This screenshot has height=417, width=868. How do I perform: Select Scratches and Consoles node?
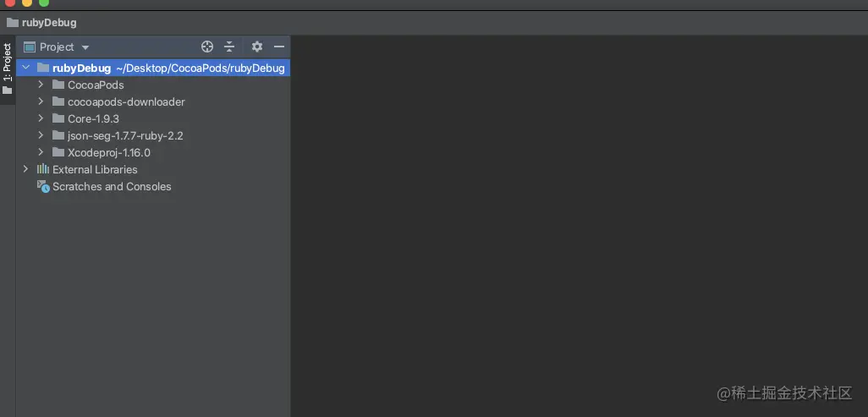pyautogui.click(x=112, y=187)
